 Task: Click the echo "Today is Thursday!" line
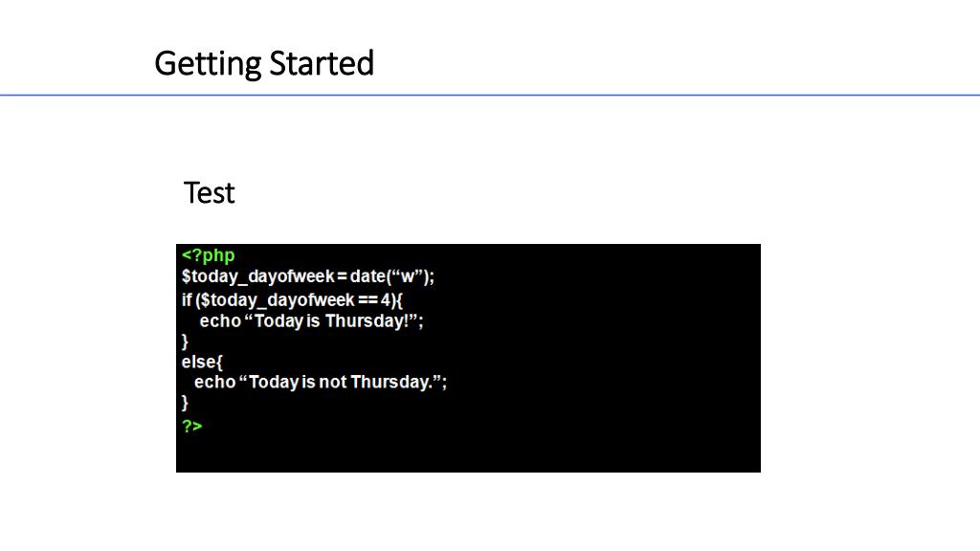coord(311,321)
